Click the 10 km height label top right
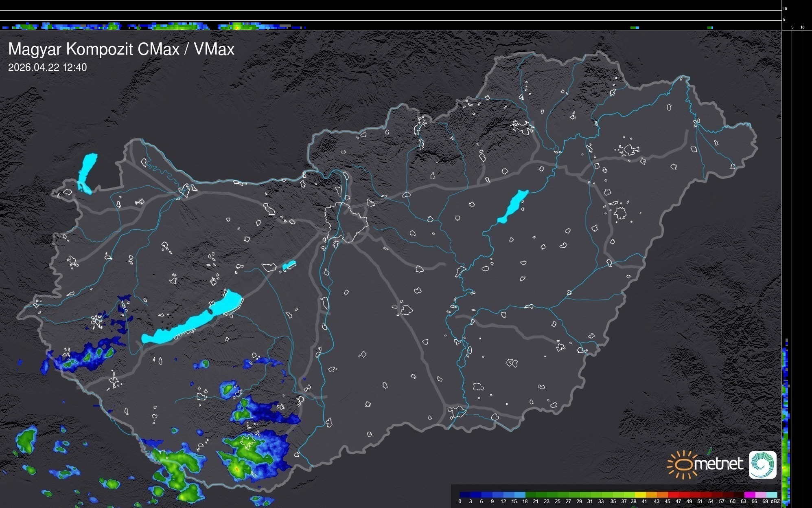This screenshot has width=812, height=508. pos(785,9)
